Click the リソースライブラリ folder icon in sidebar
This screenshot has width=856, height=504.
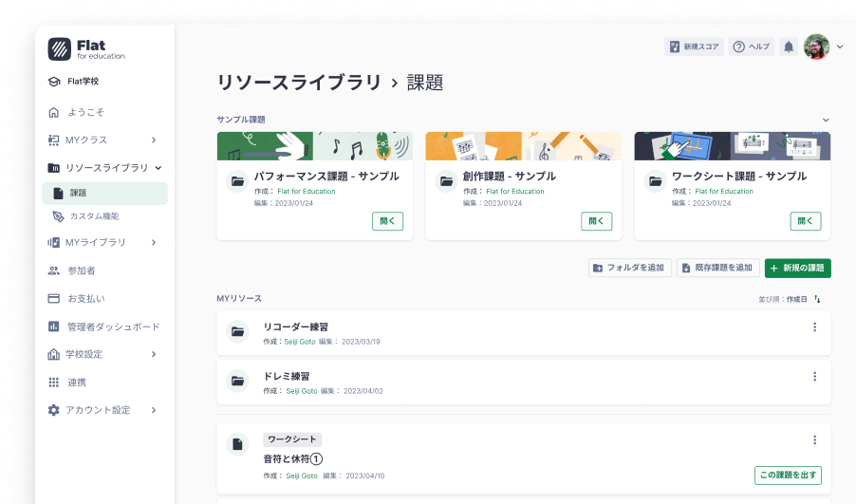point(53,168)
